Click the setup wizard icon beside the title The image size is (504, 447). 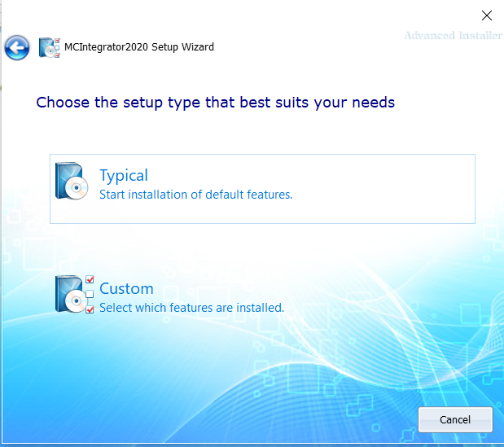pyautogui.click(x=50, y=47)
